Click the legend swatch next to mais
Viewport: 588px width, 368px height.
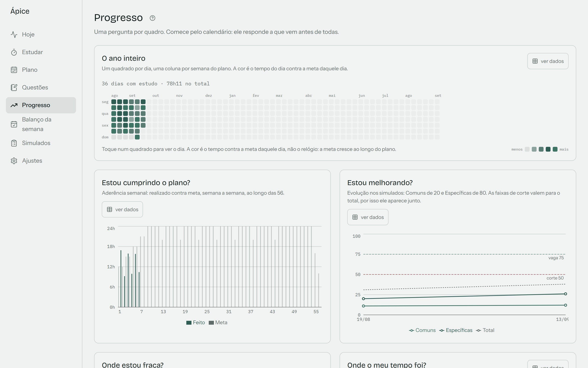point(555,149)
